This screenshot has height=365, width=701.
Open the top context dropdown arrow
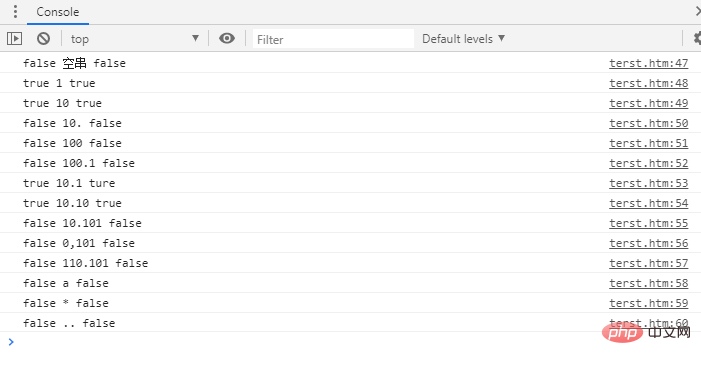(x=195, y=38)
